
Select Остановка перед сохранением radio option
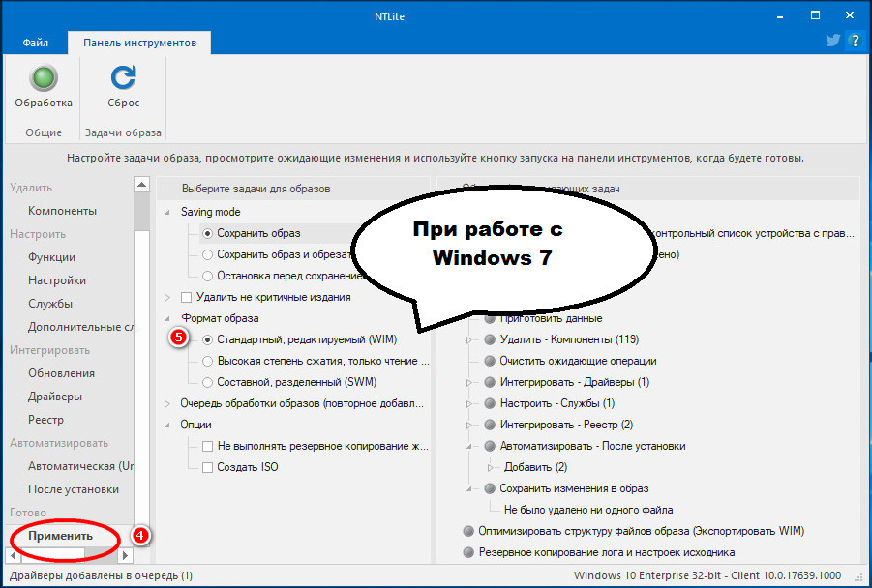207,276
